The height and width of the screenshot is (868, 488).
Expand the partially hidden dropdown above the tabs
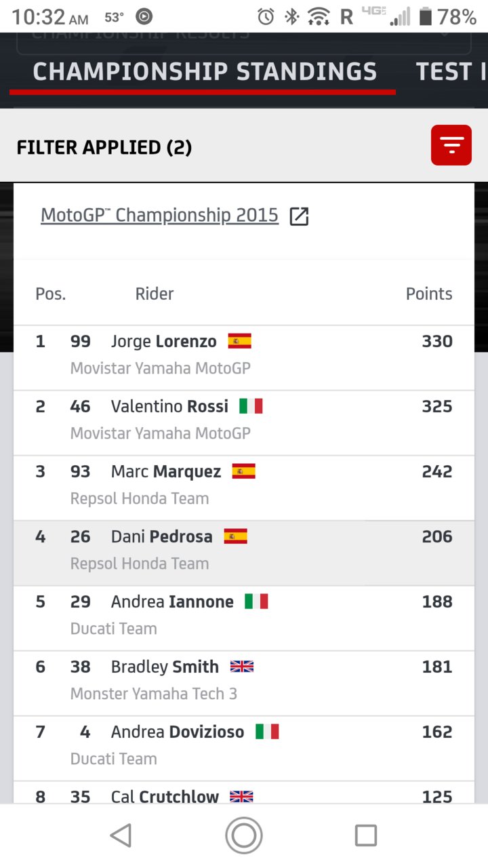[x=244, y=41]
